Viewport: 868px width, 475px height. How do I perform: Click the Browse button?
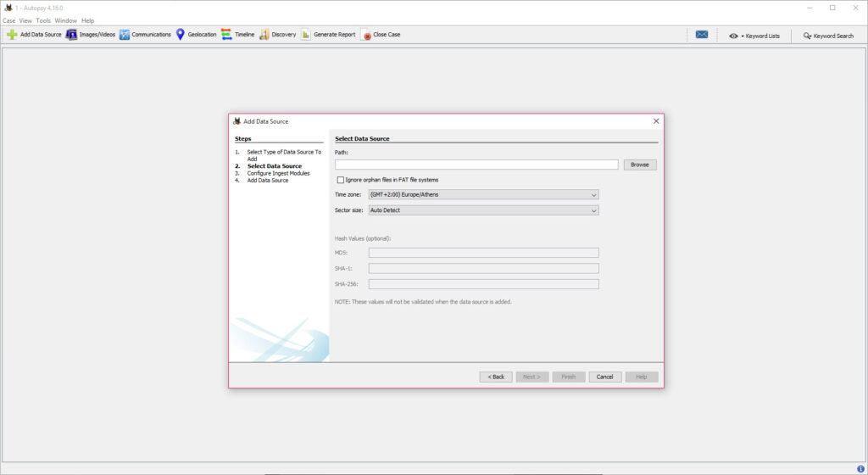pyautogui.click(x=640, y=165)
